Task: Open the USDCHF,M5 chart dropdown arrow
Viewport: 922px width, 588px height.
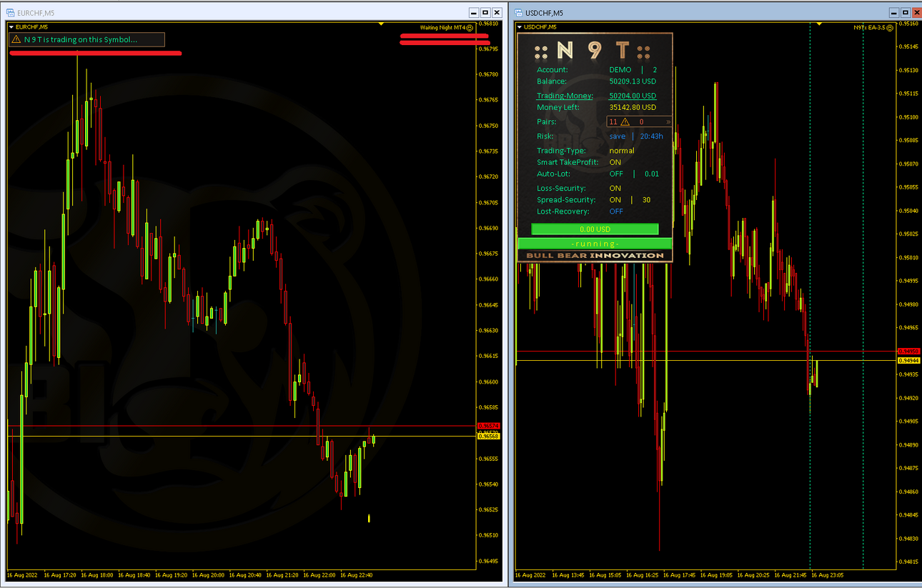Action: 520,27
